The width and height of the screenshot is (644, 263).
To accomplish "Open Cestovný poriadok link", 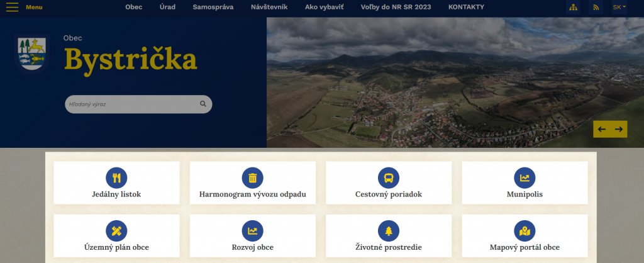I will pos(389,195).
